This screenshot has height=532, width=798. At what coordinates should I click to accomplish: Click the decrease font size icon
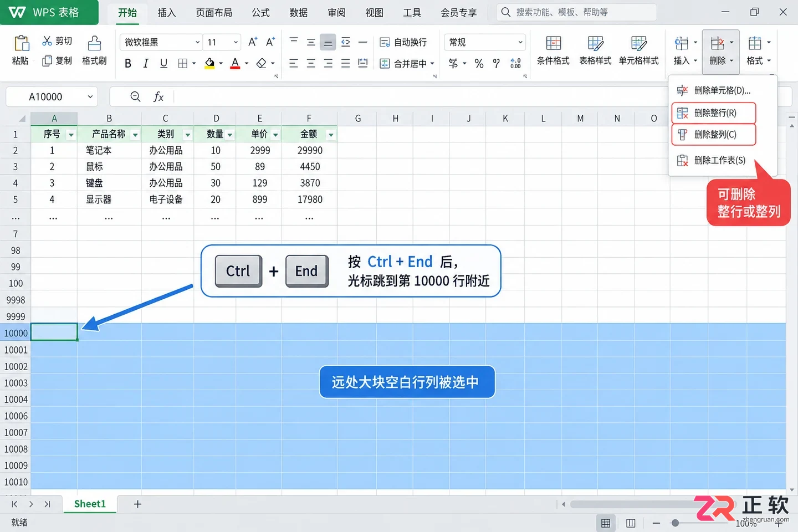(x=270, y=42)
